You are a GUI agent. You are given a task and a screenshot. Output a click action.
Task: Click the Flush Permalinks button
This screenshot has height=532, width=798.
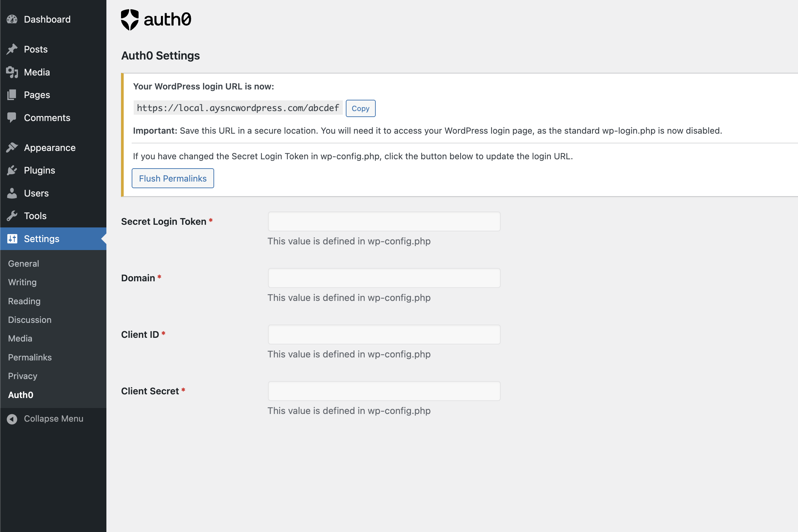(172, 178)
